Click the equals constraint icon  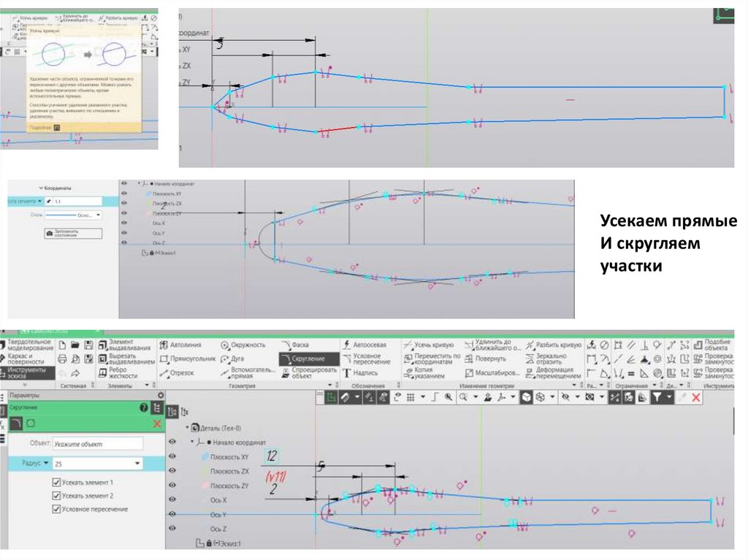pos(630,374)
